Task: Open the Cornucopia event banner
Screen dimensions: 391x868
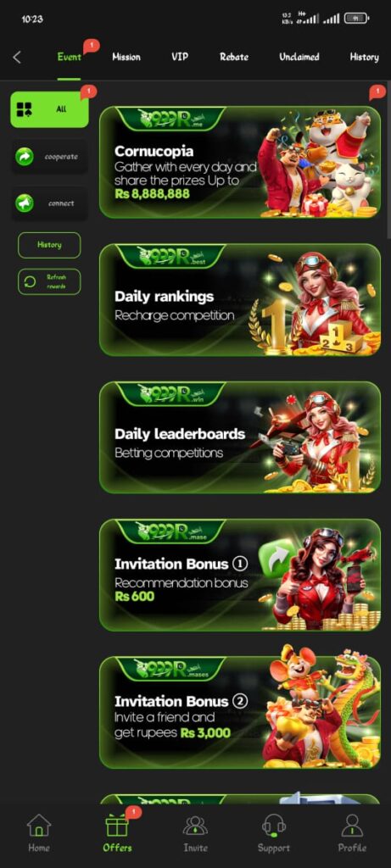Action: coord(240,162)
